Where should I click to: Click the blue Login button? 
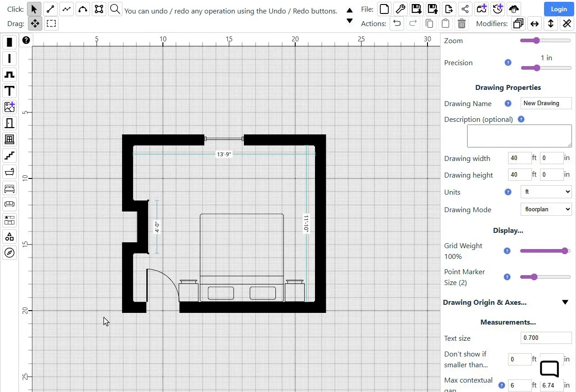pyautogui.click(x=559, y=9)
